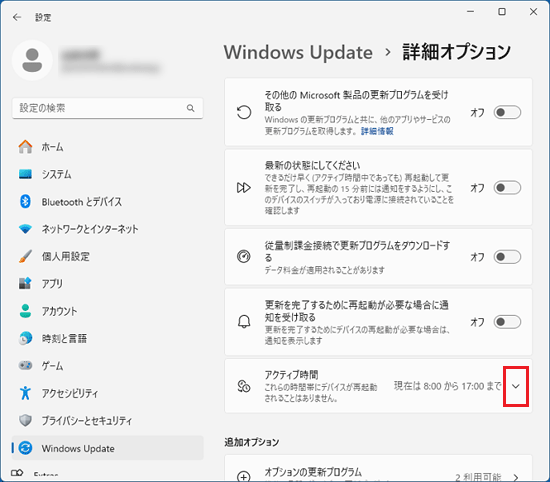
Task: Click the 詳細情報 link
Action: 377,131
